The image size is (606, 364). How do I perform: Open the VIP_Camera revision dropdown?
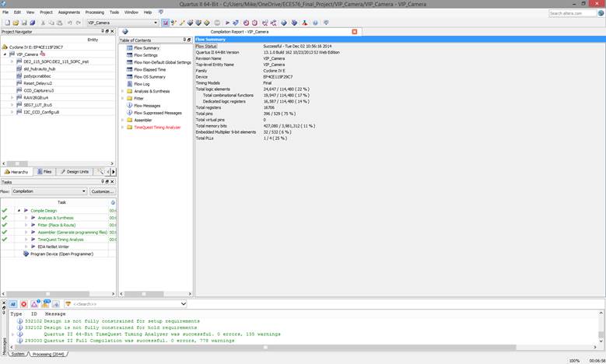pyautogui.click(x=156, y=23)
